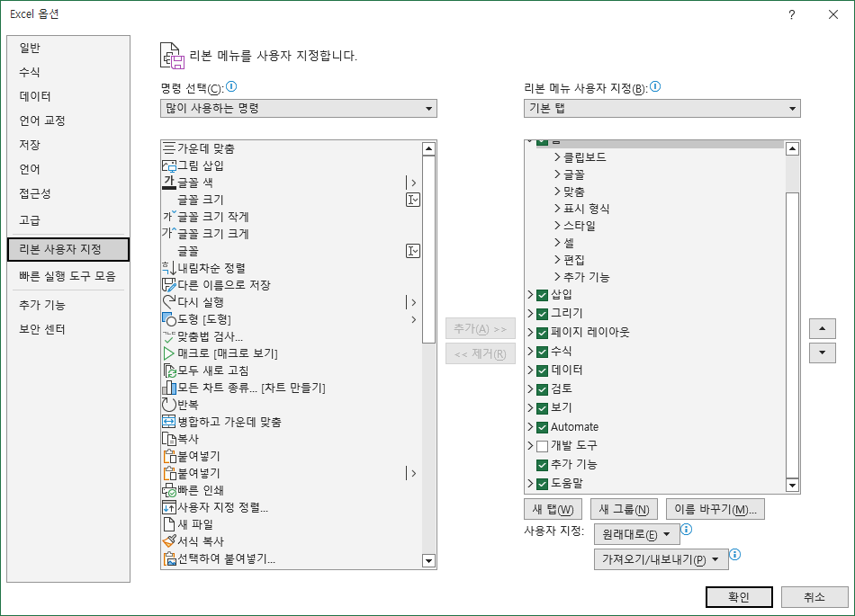Open the 많이 사용하는 명령 dropdown
The width and height of the screenshot is (855, 616).
click(299, 109)
